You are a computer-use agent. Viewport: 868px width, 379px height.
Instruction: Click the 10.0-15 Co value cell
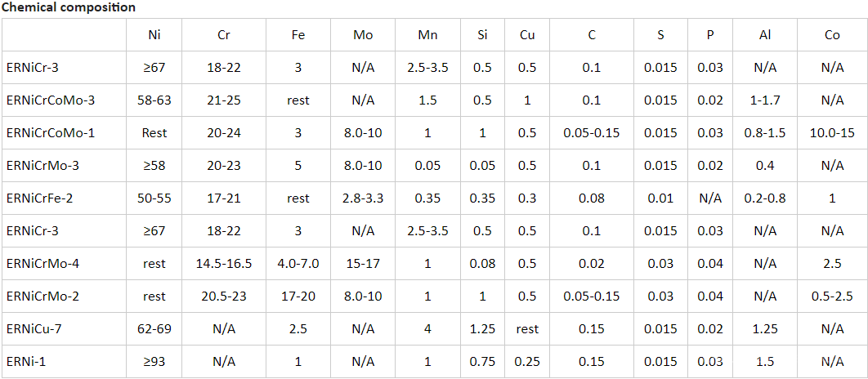tap(831, 133)
